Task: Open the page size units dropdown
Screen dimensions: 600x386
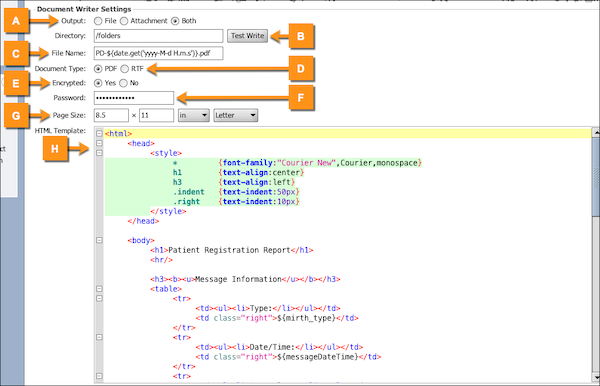Action: 194,115
